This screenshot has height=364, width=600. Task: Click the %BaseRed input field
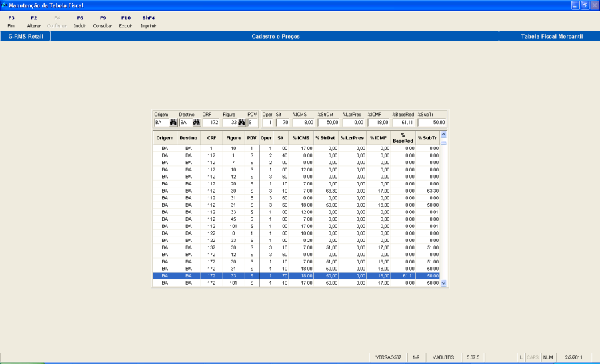[403, 123]
